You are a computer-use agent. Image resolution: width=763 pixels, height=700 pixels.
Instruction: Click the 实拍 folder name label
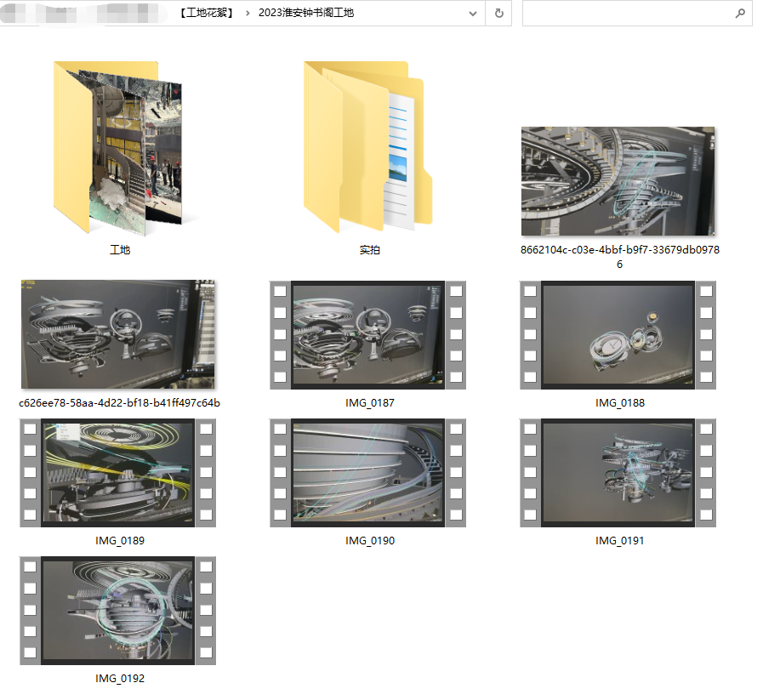coord(369,251)
